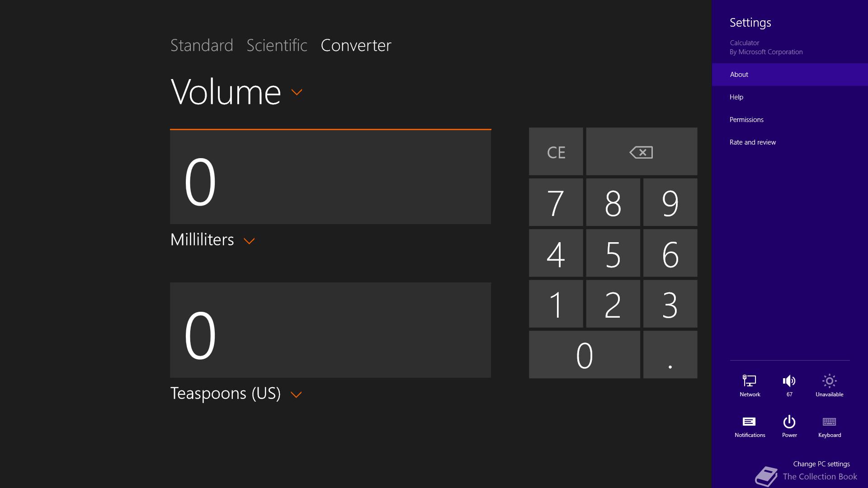This screenshot has width=868, height=488.
Task: Select the Milliliters value input field
Action: pyautogui.click(x=330, y=177)
